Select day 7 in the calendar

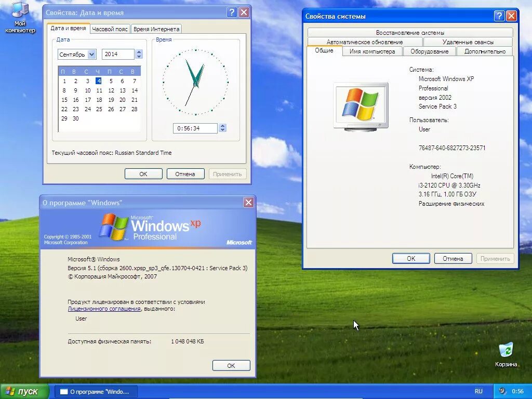click(135, 81)
